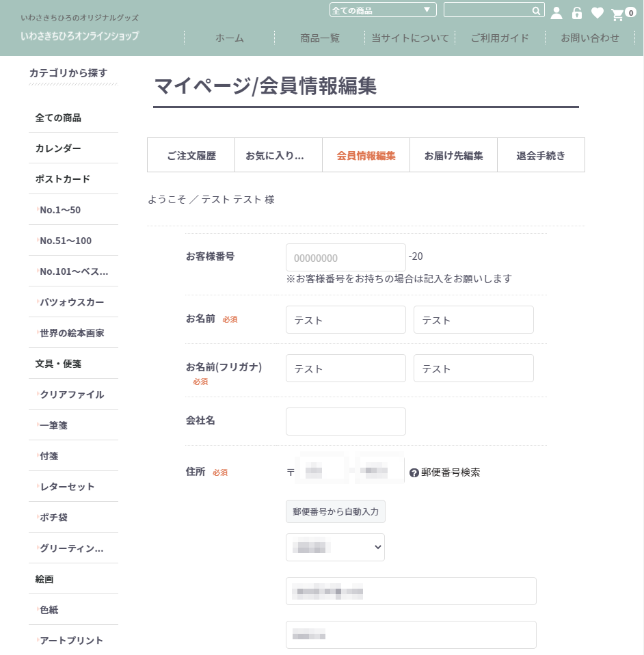Switch to お気に入り tab
This screenshot has height=655, width=644.
pyautogui.click(x=278, y=155)
